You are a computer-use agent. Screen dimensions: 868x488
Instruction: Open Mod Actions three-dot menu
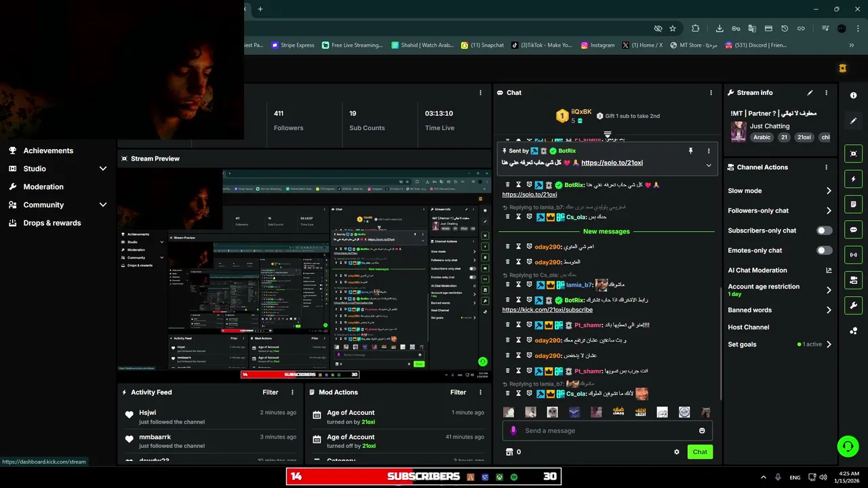click(x=480, y=392)
